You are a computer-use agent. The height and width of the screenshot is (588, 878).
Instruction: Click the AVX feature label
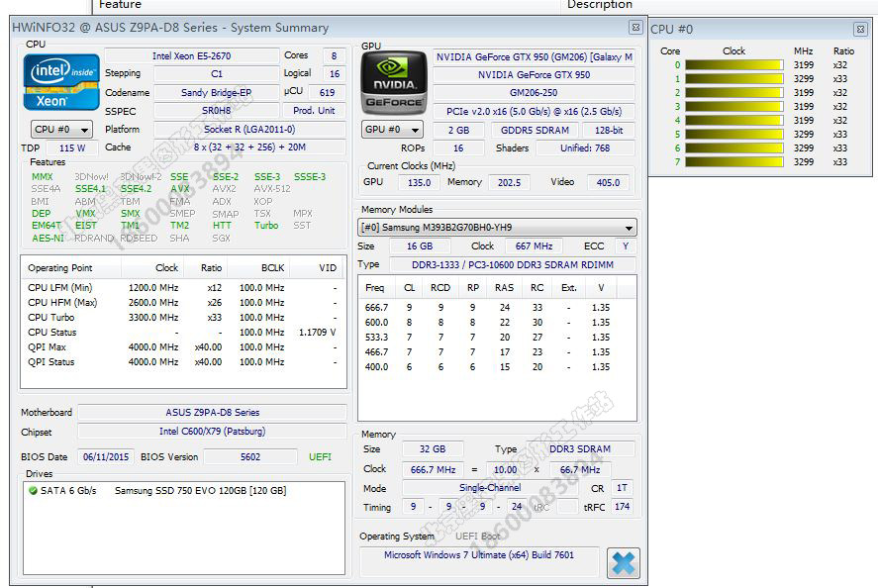(x=180, y=189)
